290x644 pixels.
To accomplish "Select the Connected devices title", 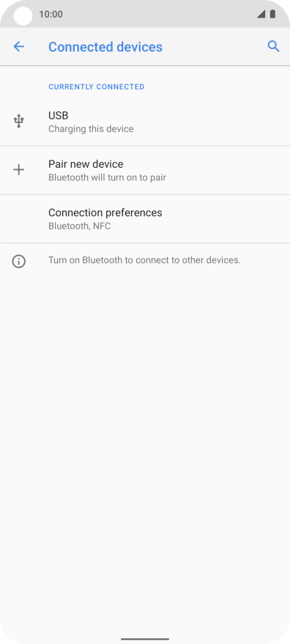I will pyautogui.click(x=105, y=47).
